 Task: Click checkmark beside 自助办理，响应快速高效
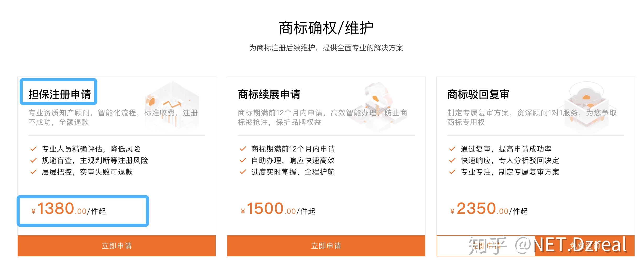243,160
